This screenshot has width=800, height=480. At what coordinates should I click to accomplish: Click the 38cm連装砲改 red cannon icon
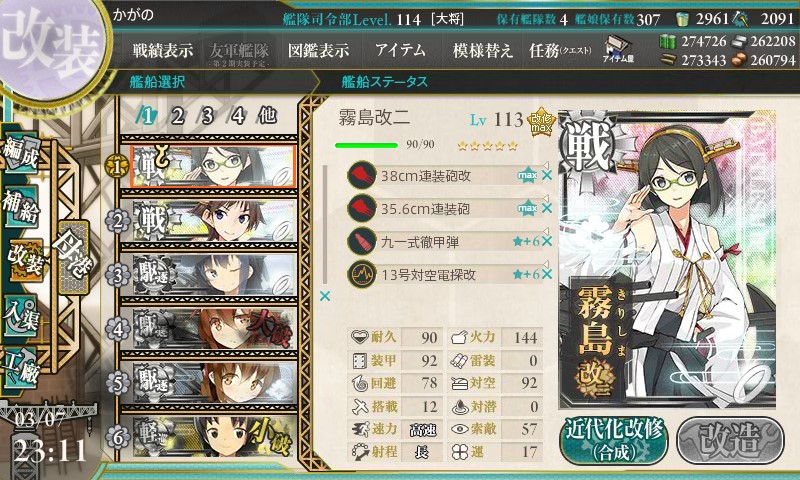[361, 175]
